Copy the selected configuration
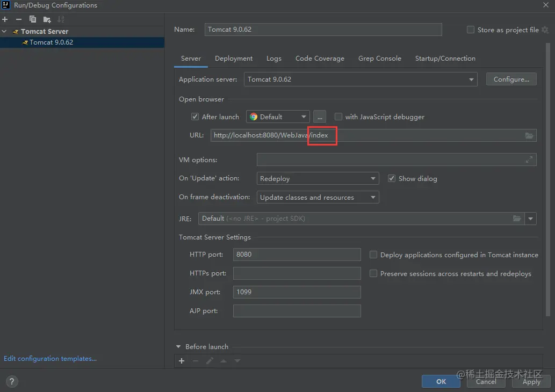This screenshot has height=392, width=555. 33,19
